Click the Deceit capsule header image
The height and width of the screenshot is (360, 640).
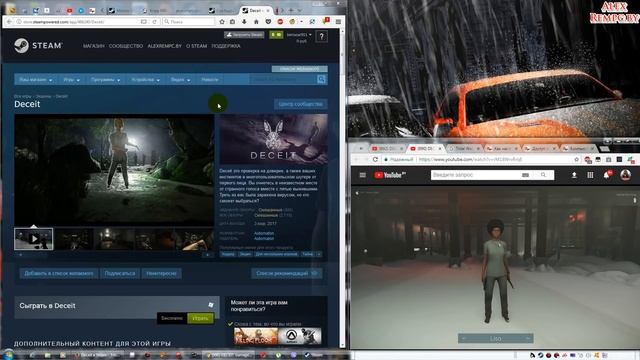(x=273, y=140)
